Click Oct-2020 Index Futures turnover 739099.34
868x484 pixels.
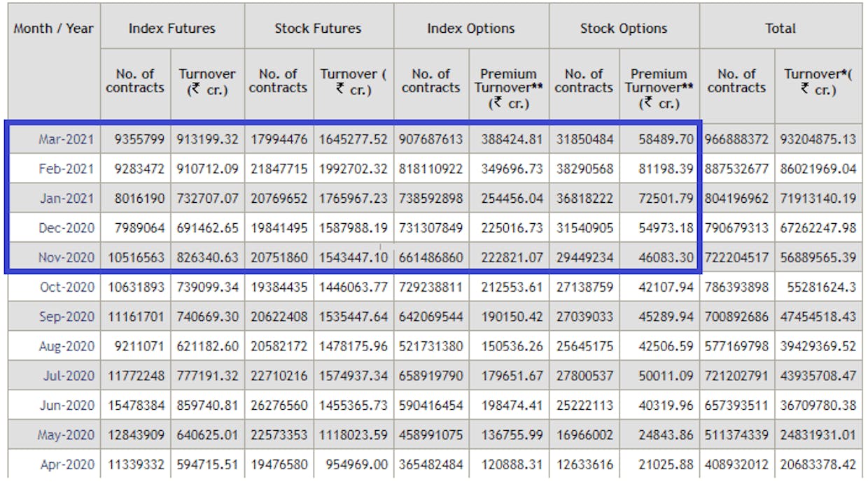click(x=208, y=287)
